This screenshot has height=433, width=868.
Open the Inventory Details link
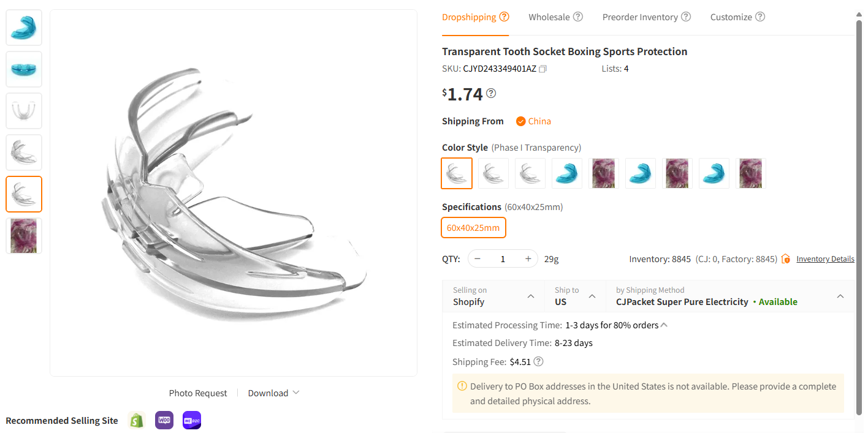pyautogui.click(x=825, y=258)
